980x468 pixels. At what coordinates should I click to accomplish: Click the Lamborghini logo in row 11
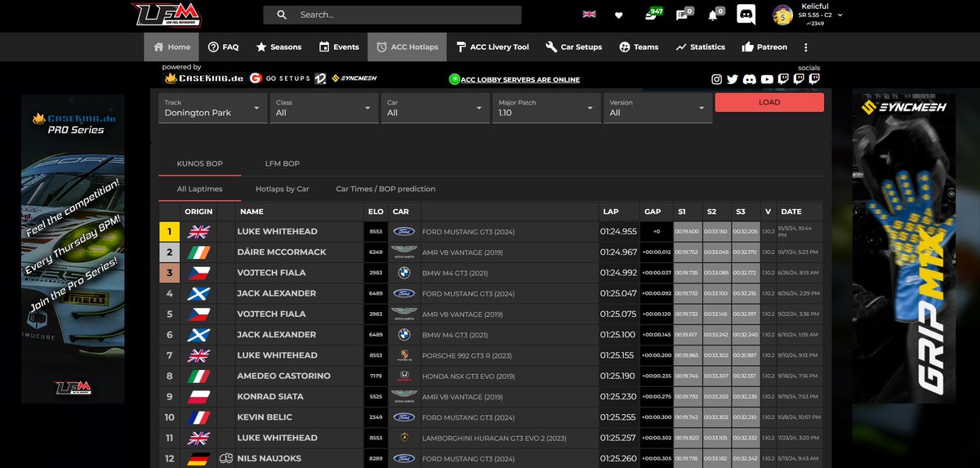point(403,438)
